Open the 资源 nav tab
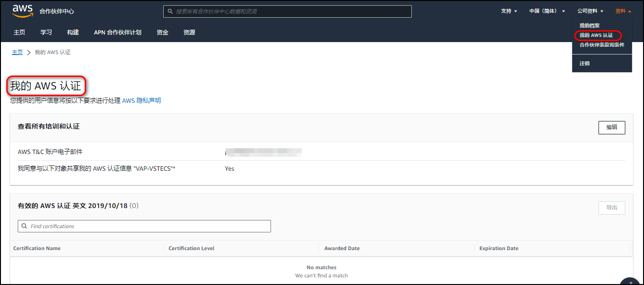The height and width of the screenshot is (285, 644). 189,33
